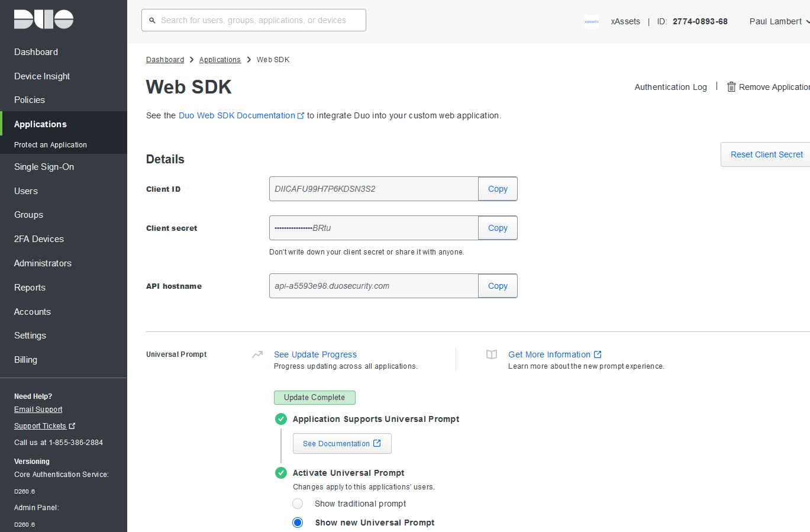Click the trash icon to remove application

[x=731, y=86]
